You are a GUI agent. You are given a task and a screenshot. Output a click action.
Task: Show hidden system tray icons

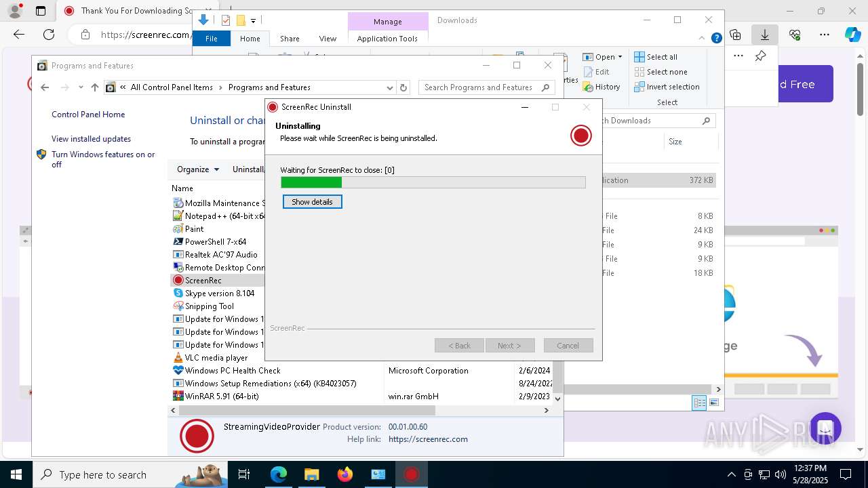(x=731, y=474)
